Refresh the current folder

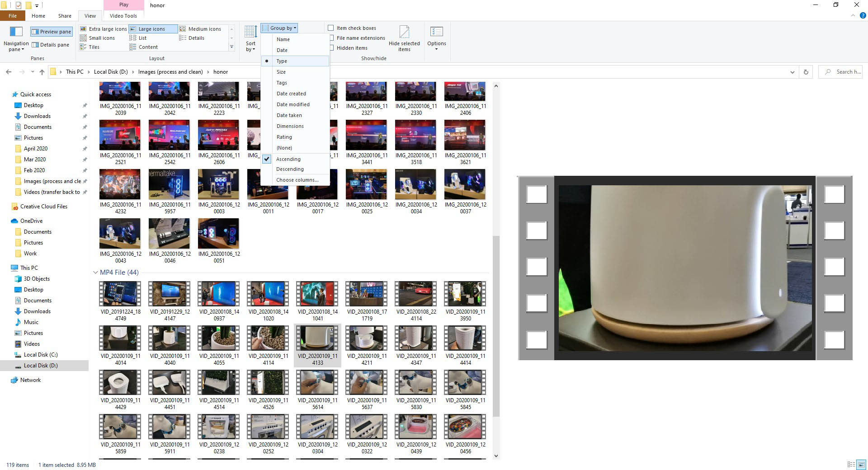[806, 72]
